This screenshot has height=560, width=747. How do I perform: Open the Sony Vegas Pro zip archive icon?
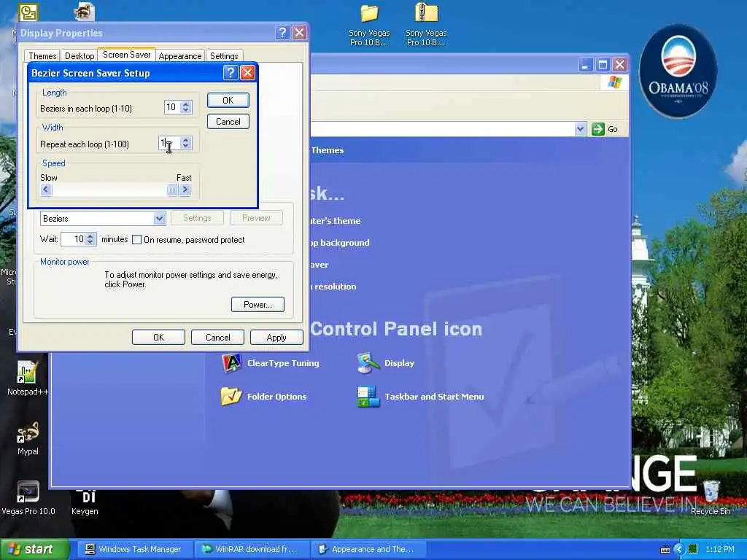[426, 25]
